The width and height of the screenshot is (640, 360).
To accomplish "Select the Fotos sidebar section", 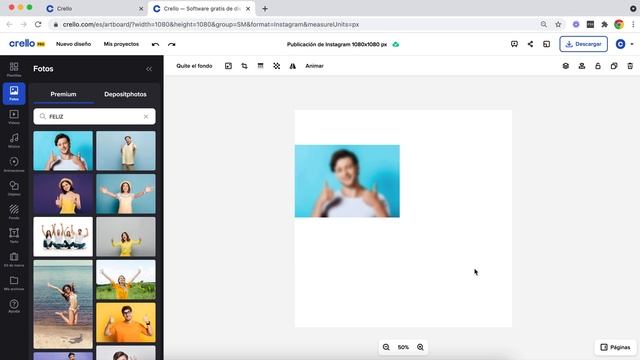I will tap(14, 93).
